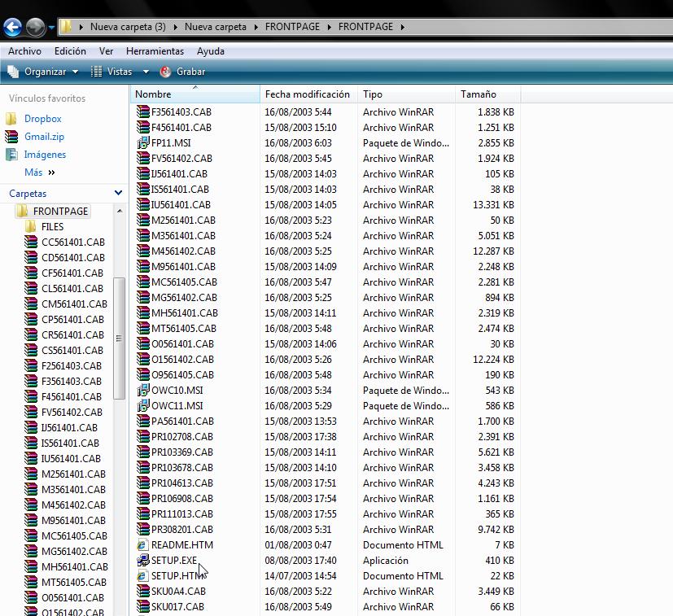Click the Vistas button

coord(111,72)
